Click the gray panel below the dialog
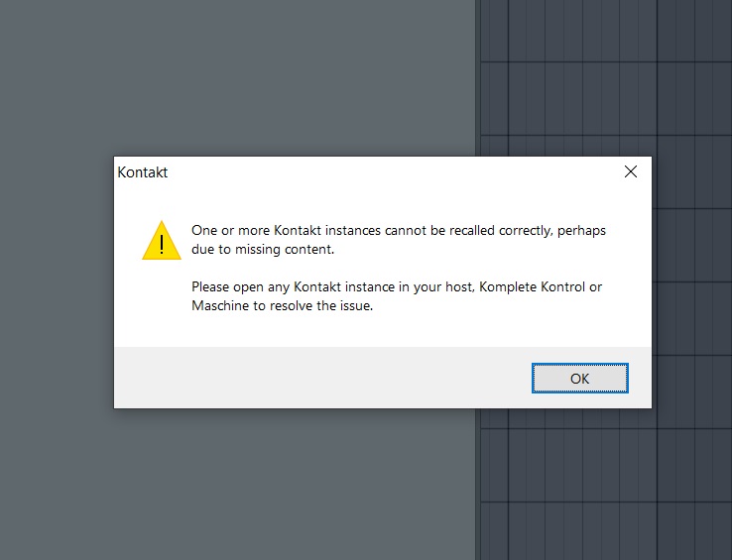The image size is (732, 560). click(238, 486)
